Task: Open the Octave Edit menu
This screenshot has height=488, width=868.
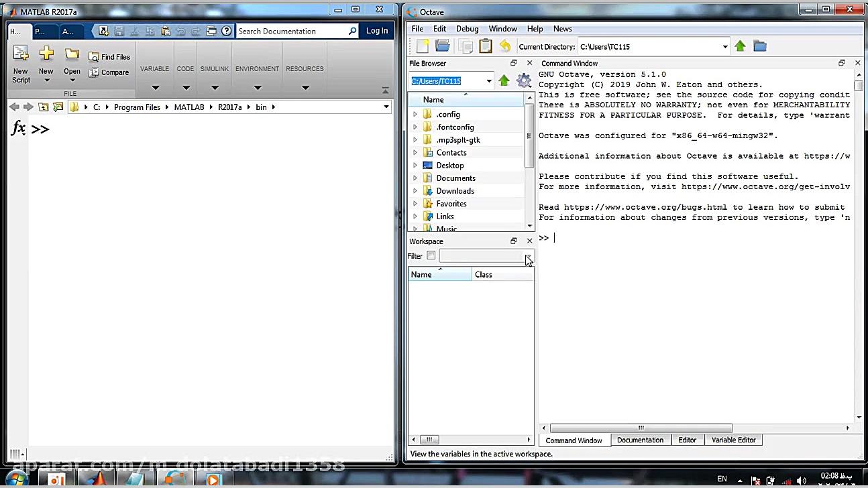Action: point(439,29)
